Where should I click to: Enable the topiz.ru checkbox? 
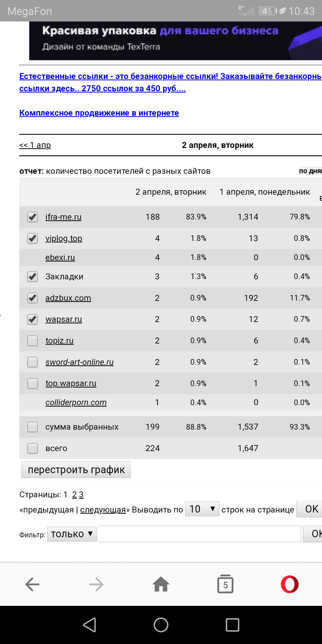click(x=32, y=341)
